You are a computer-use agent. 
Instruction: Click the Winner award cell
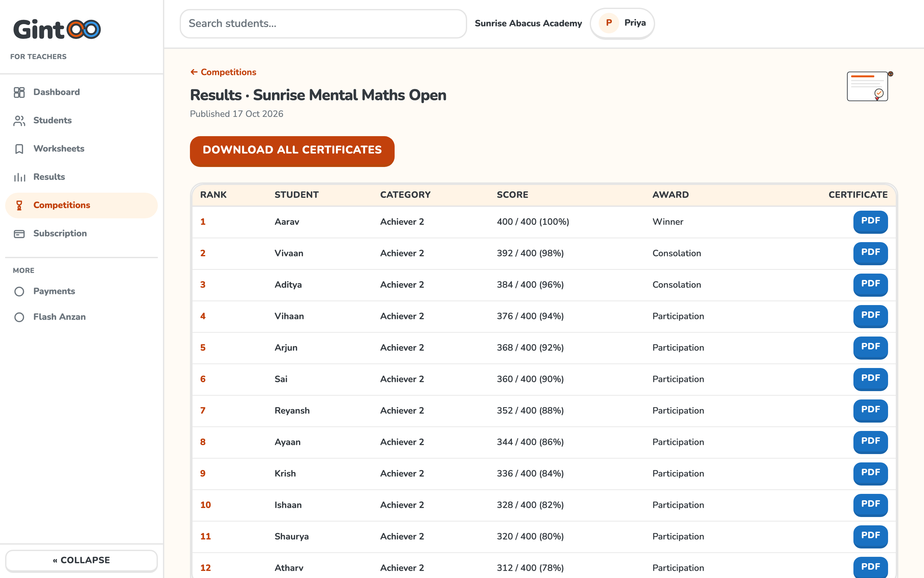(668, 222)
